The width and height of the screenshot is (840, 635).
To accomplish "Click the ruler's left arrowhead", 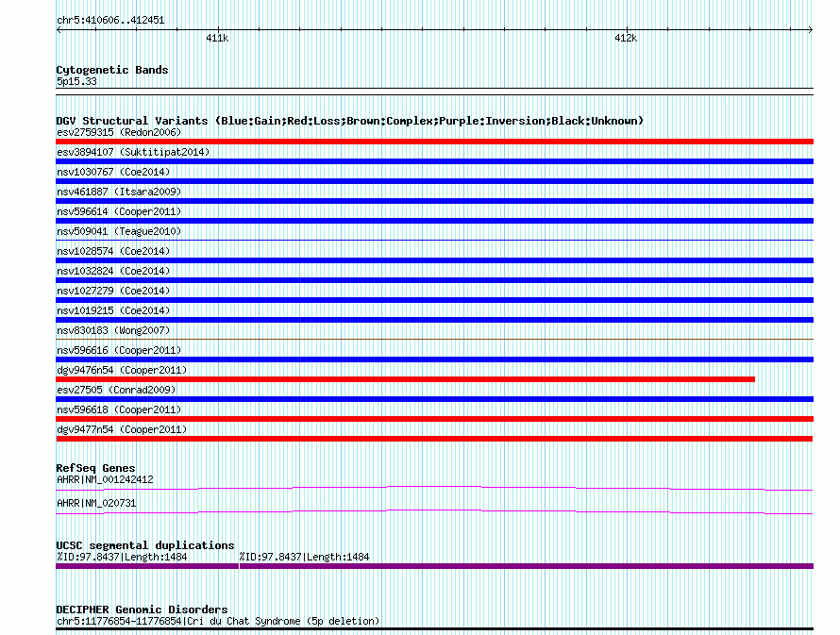I will click(x=59, y=30).
